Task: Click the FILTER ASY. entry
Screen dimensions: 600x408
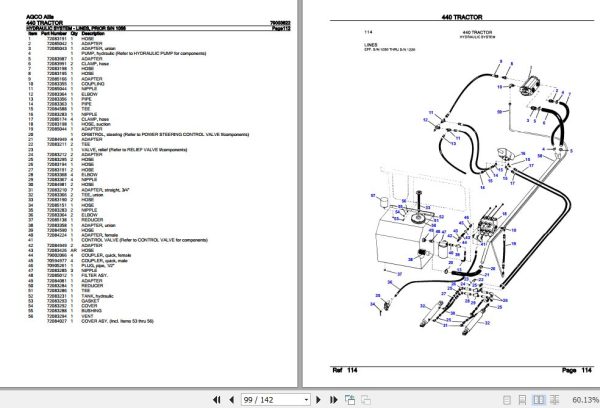Action: (x=95, y=276)
